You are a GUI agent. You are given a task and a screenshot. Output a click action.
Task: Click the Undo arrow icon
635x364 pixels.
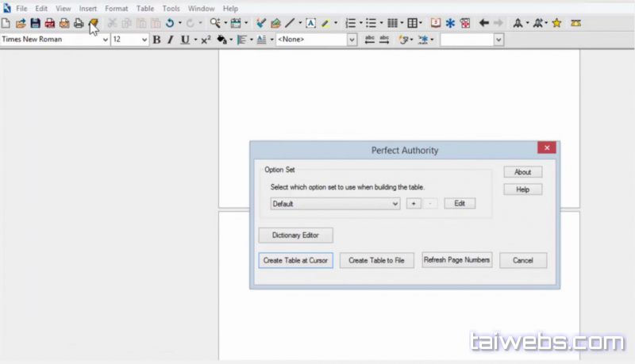(x=170, y=24)
